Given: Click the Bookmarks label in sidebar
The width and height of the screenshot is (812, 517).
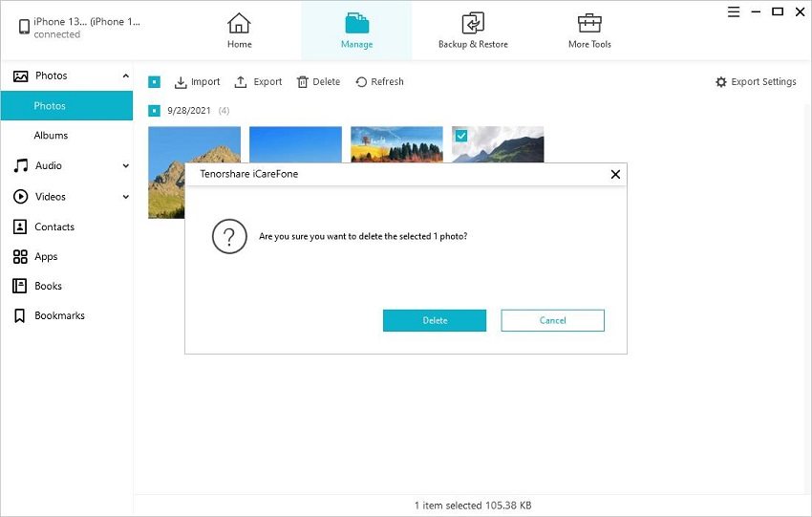Looking at the screenshot, I should click(59, 315).
